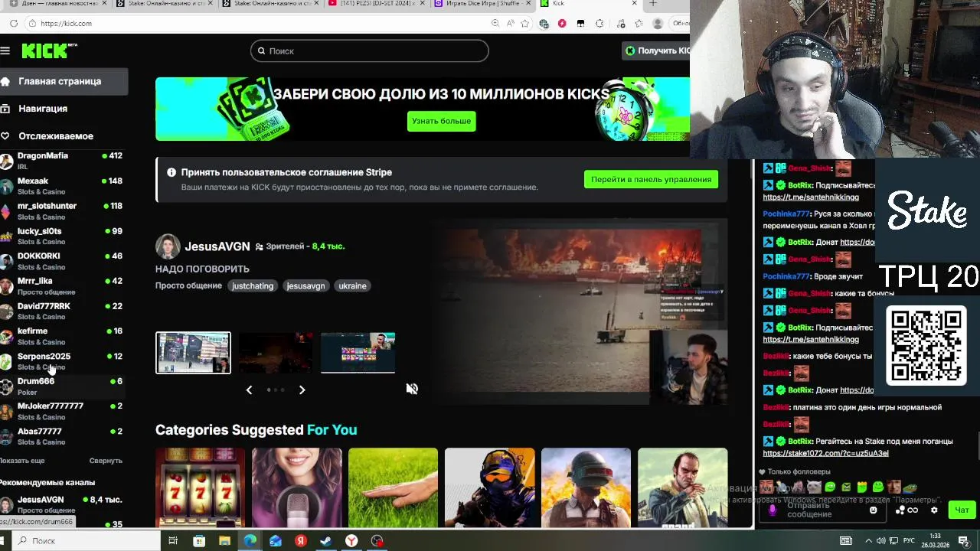Open recommended channel JesusAVGN in sidebar
This screenshot has height=551, width=980.
[61, 504]
